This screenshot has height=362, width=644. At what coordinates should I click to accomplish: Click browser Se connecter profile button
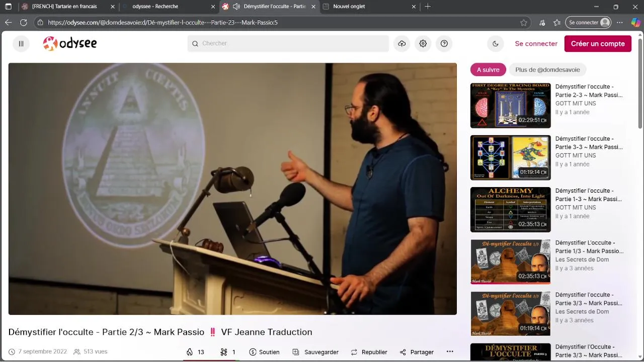click(589, 23)
